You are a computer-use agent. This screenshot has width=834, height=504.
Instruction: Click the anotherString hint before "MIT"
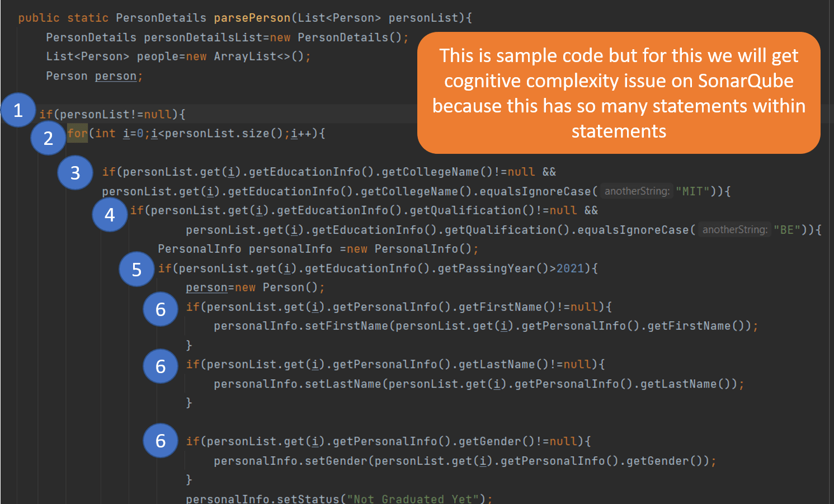tap(637, 191)
